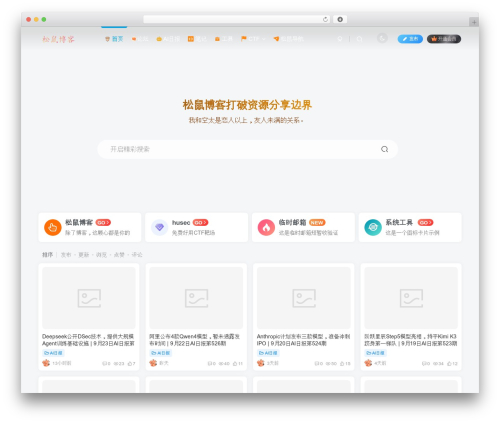Click AI日报 tag on Qwen4 post

(160, 353)
